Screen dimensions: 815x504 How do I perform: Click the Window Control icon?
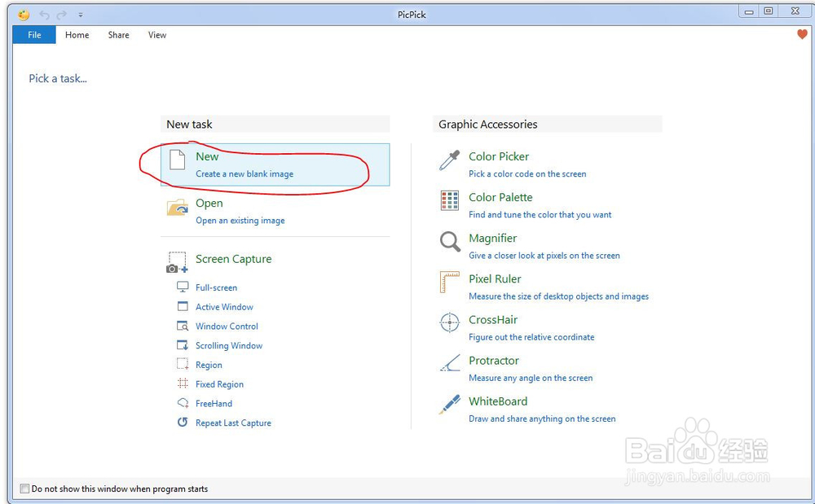pos(183,326)
